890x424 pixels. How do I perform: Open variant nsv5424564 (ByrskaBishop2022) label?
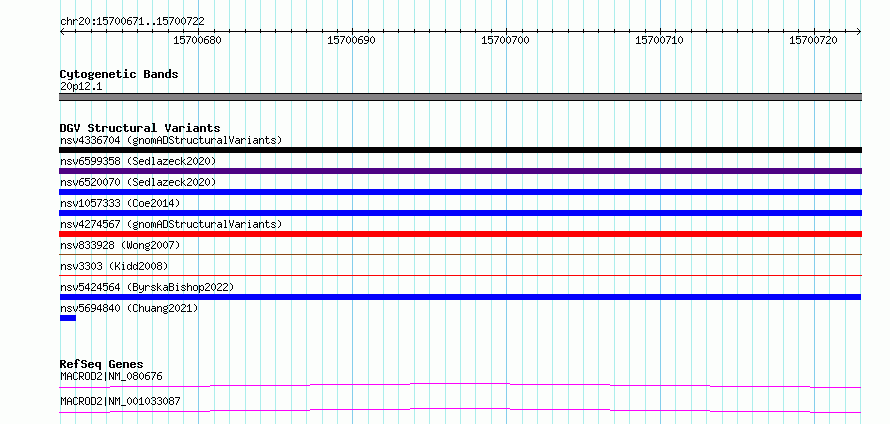click(147, 287)
